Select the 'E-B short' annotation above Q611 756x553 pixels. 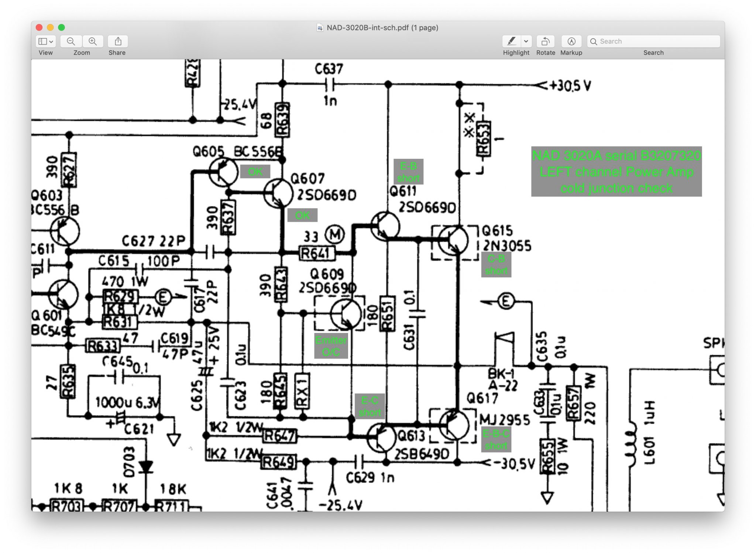click(x=408, y=172)
